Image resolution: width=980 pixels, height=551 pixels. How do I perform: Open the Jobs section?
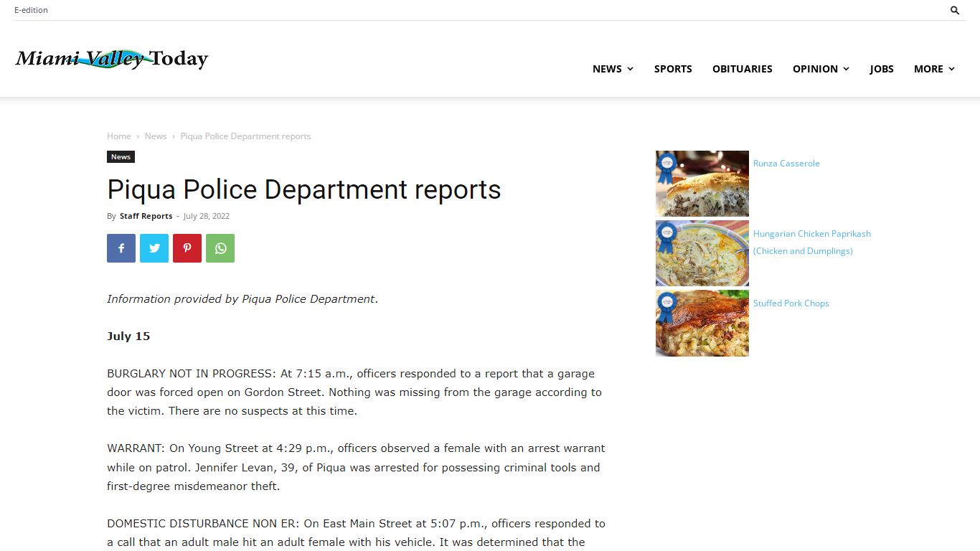coord(882,69)
